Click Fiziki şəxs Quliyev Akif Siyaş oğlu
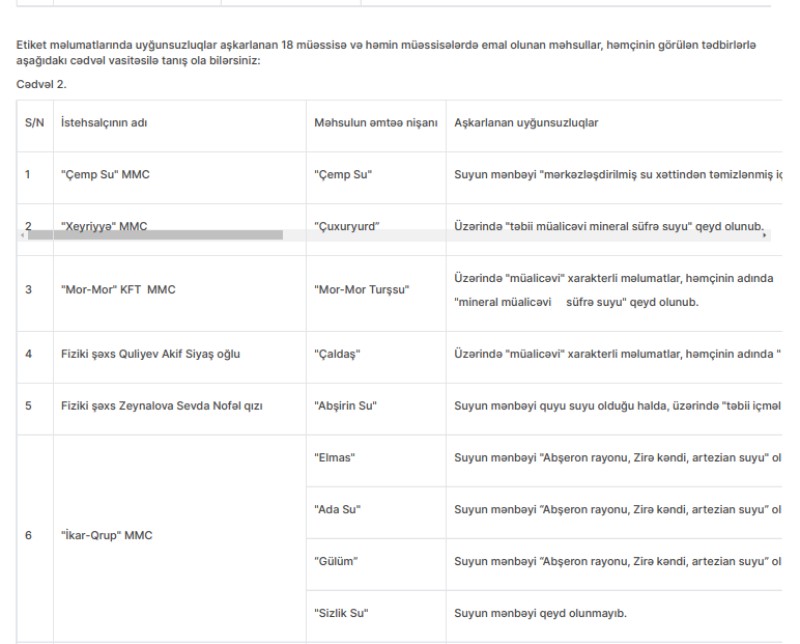The width and height of the screenshot is (800, 644). click(150, 352)
